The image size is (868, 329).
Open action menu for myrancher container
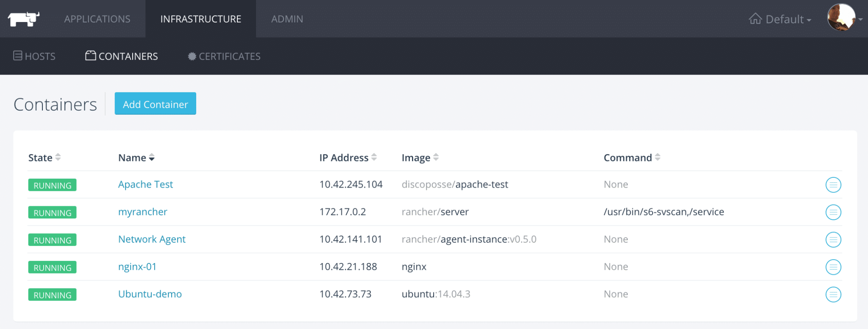[x=833, y=212]
